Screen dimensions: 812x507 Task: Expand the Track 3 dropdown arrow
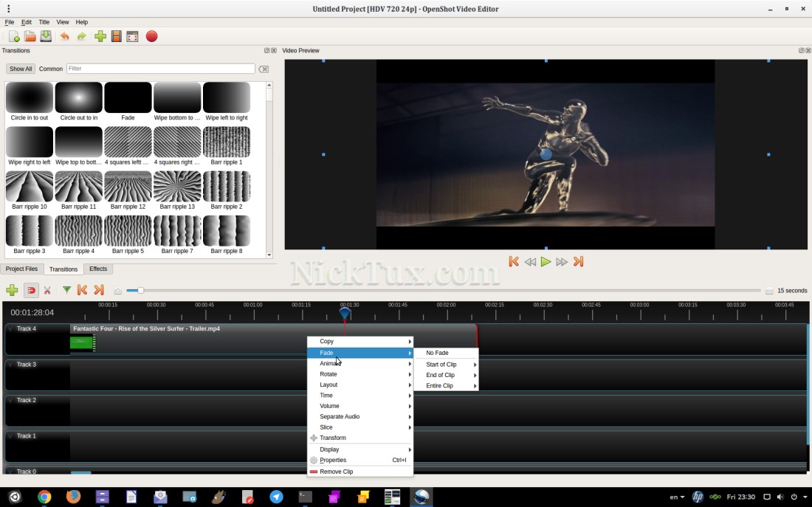11,365
